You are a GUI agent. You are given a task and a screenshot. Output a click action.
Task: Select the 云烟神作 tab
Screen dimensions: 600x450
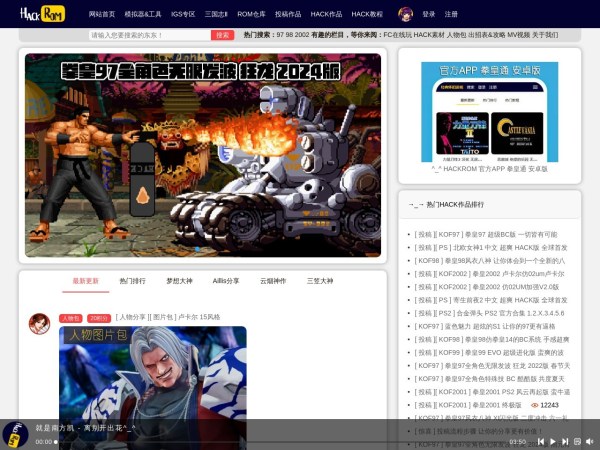273,281
